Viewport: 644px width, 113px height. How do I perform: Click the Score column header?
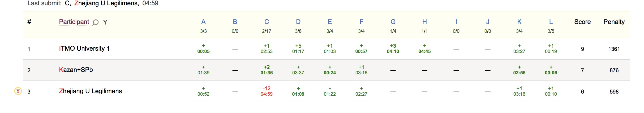tap(582, 22)
